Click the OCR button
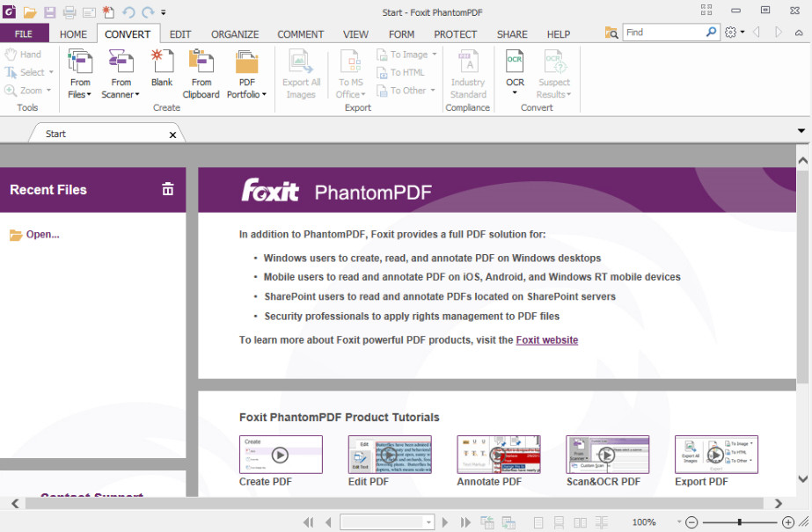The width and height of the screenshot is (812, 532). [515, 72]
